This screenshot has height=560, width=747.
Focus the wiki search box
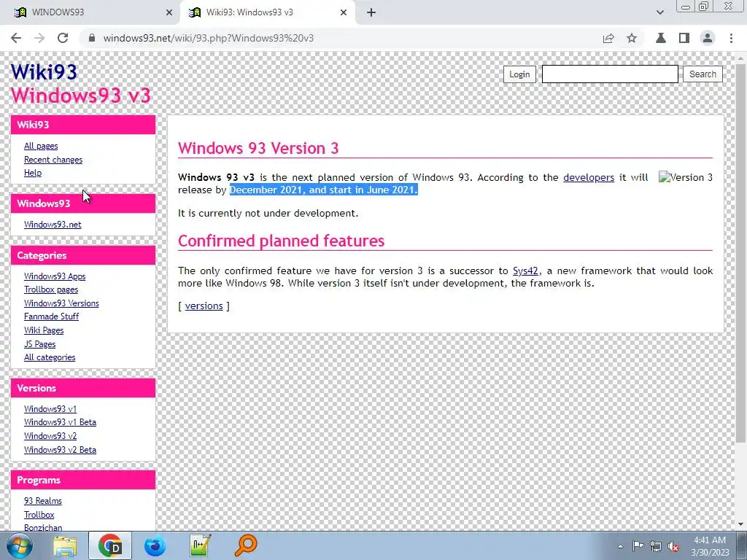[610, 74]
